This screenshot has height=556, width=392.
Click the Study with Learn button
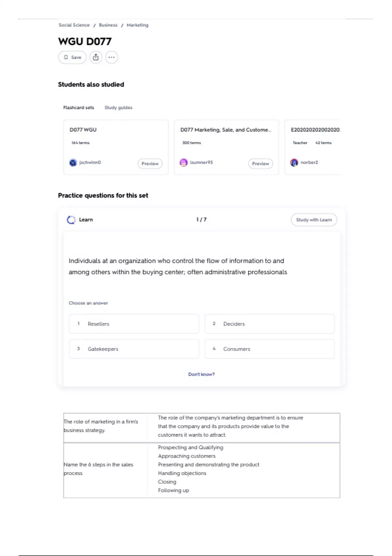pyautogui.click(x=314, y=220)
